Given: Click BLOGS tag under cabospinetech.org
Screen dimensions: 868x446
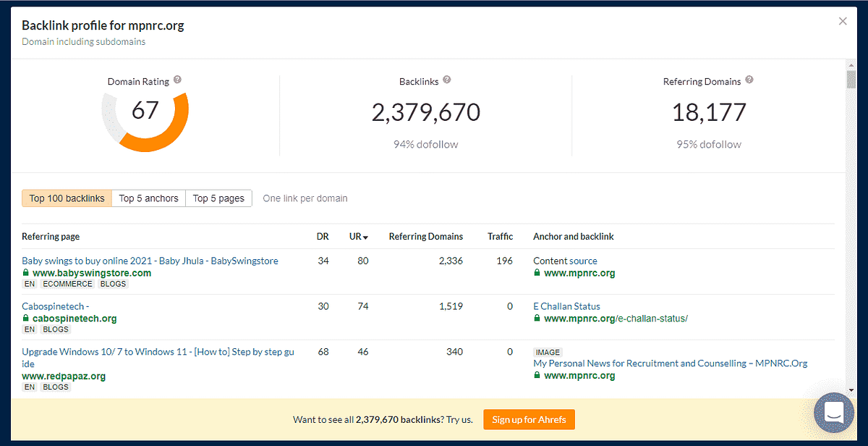Looking at the screenshot, I should pyautogui.click(x=56, y=329).
